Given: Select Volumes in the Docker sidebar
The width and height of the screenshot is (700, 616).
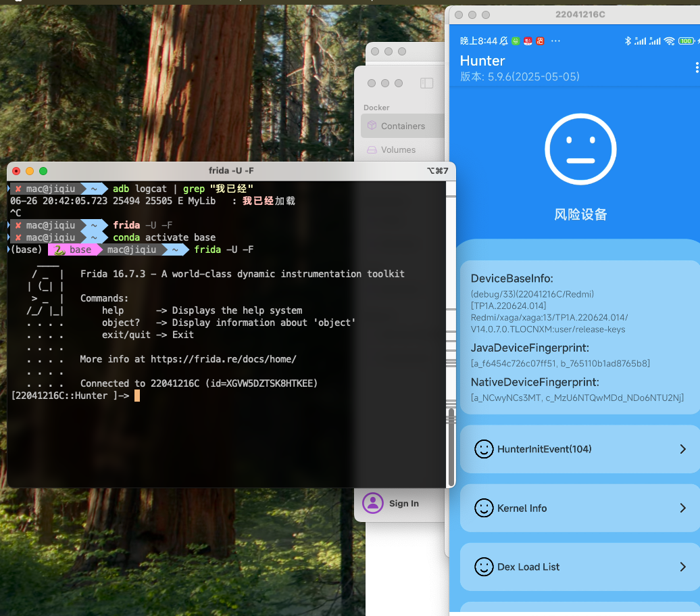Looking at the screenshot, I should [x=398, y=149].
